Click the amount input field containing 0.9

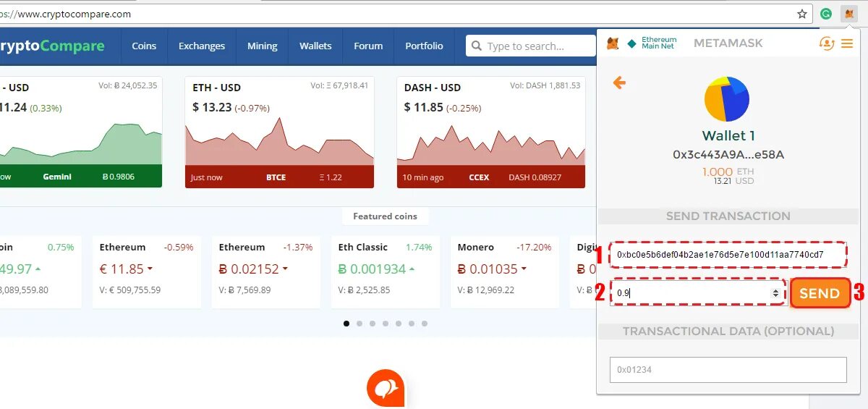point(697,293)
